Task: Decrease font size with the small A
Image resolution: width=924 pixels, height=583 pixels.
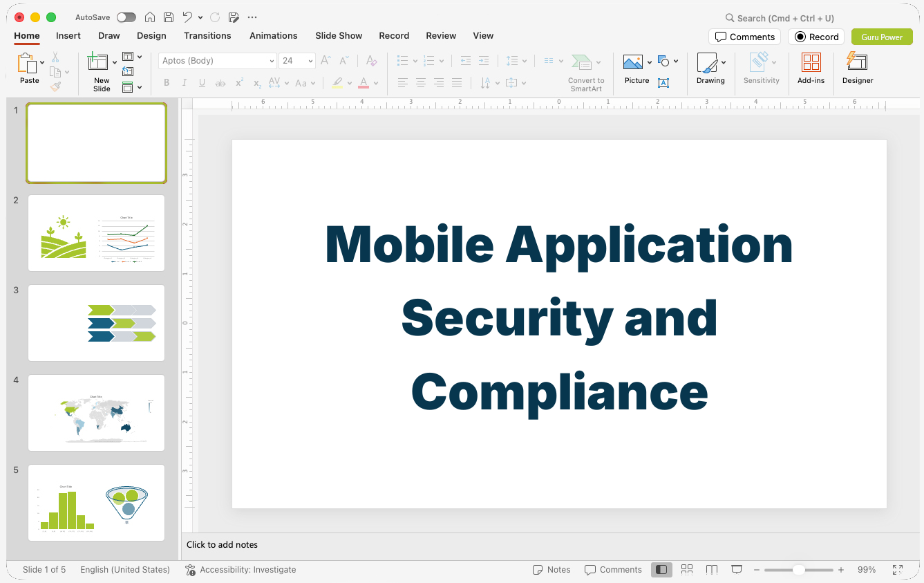Action: 344,61
